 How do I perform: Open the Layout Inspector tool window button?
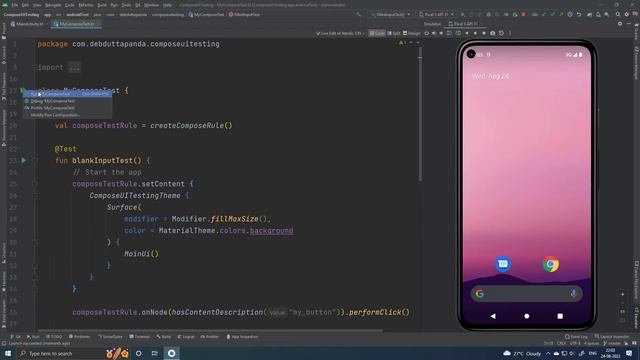pyautogui.click(x=612, y=337)
